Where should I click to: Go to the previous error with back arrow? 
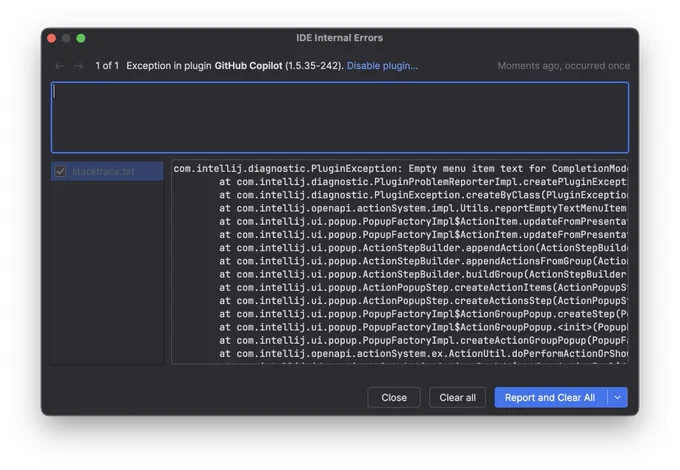(x=60, y=66)
